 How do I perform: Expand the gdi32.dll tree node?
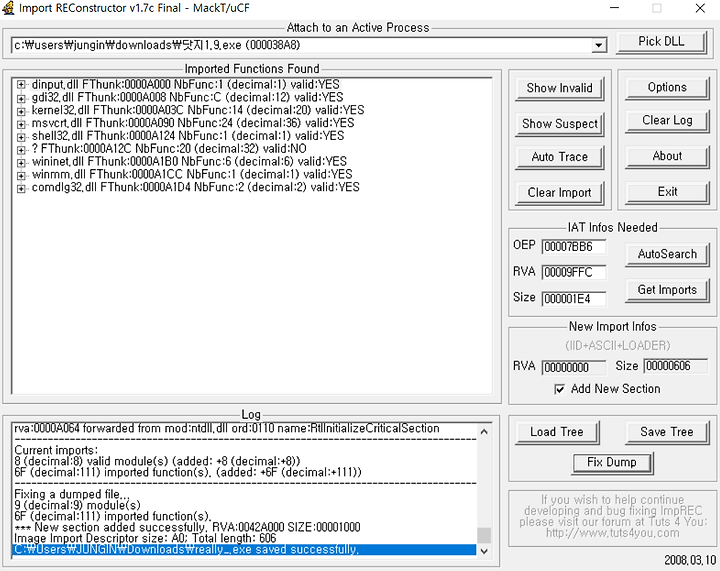click(21, 98)
